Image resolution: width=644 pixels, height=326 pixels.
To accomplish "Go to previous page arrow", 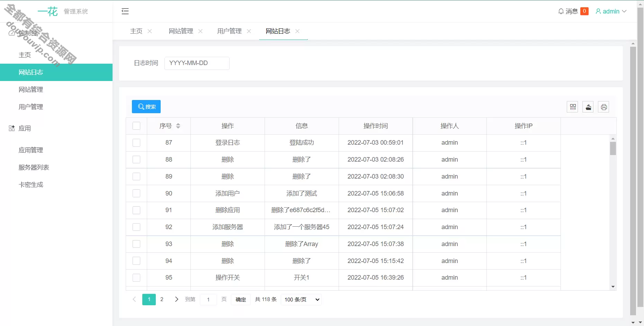I will (134, 299).
